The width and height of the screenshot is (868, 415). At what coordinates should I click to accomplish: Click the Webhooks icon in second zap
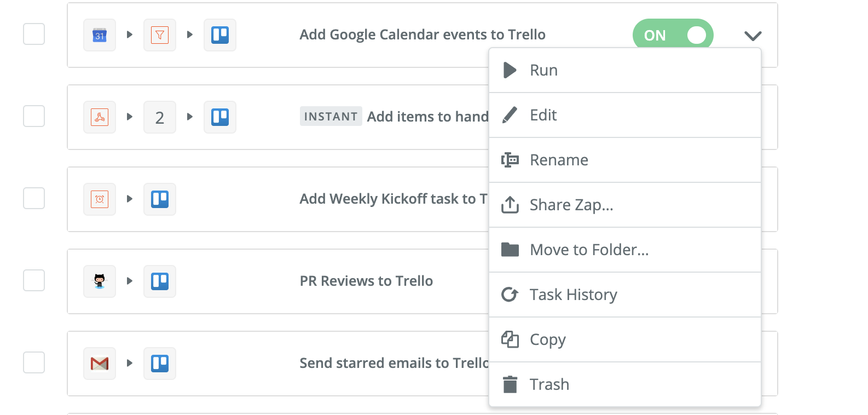tap(100, 117)
